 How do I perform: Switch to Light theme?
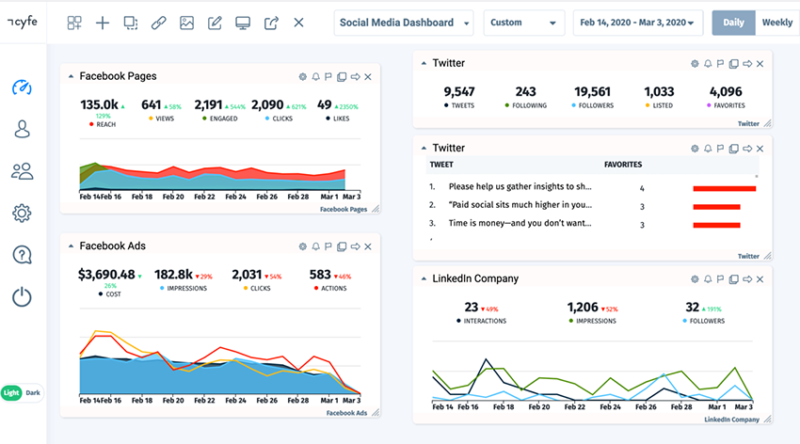(11, 393)
